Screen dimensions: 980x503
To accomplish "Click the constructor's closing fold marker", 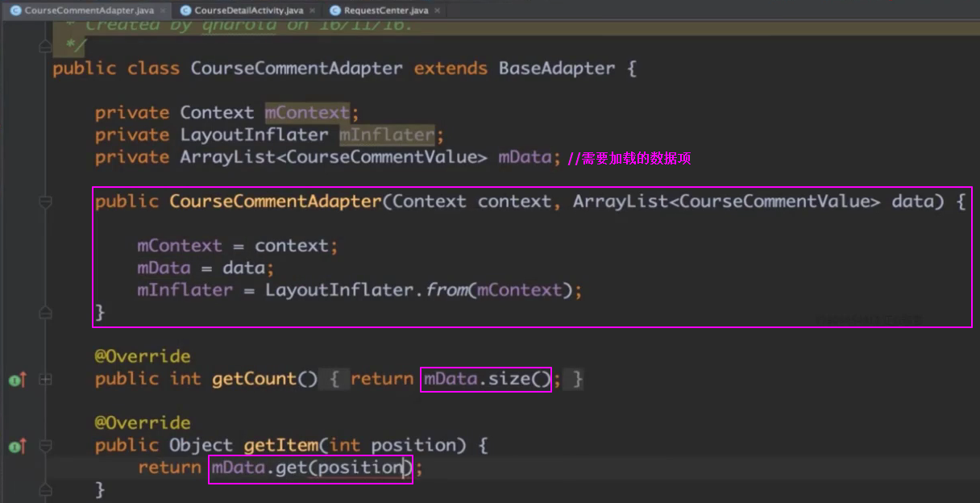I will (x=45, y=313).
